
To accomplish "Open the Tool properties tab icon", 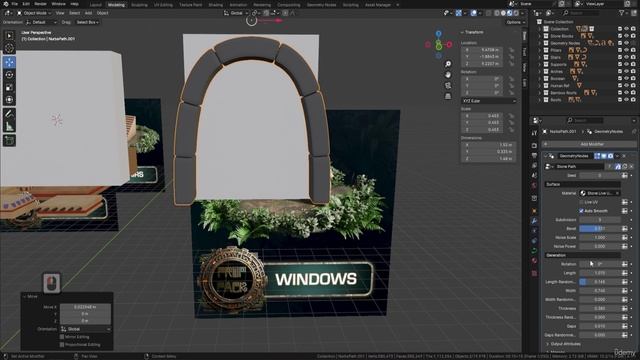I will click(534, 133).
